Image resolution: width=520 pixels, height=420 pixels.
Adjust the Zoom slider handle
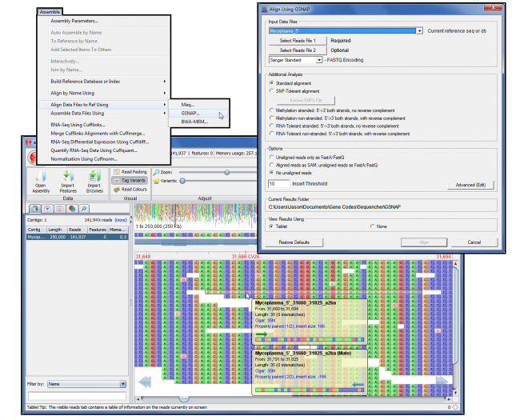tap(228, 172)
